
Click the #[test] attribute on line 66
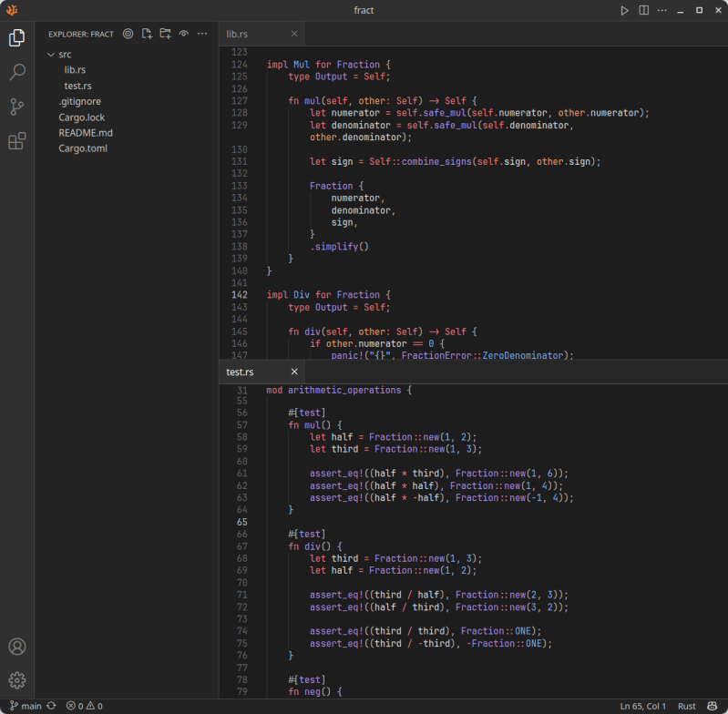point(306,535)
